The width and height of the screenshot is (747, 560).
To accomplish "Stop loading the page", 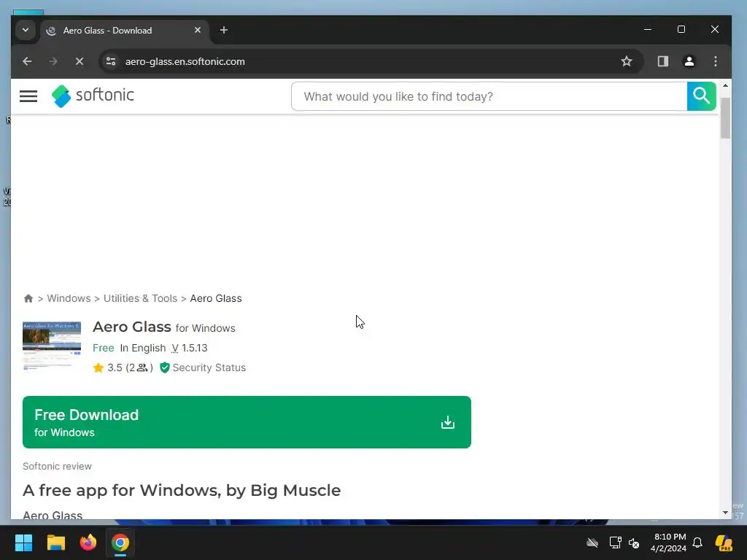I will click(x=80, y=61).
